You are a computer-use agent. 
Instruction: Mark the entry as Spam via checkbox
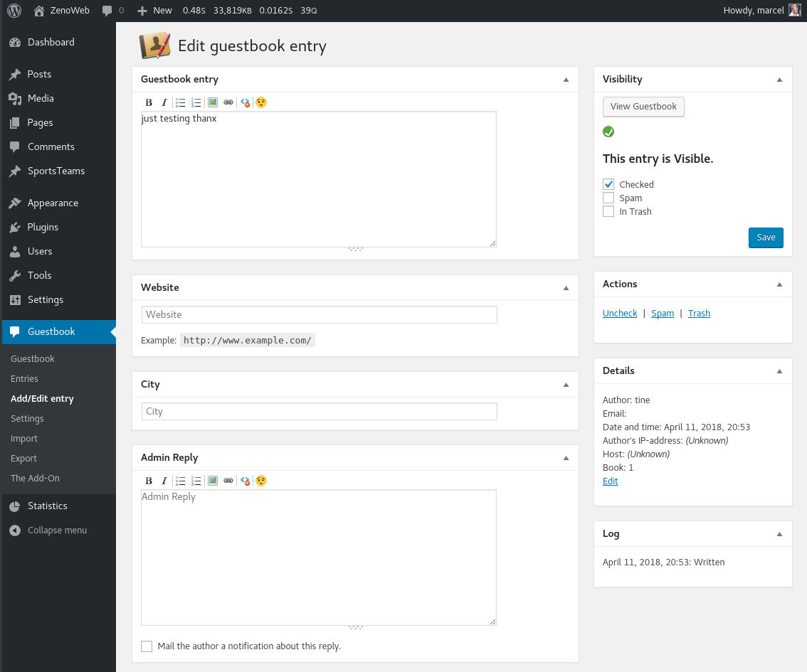pyautogui.click(x=608, y=198)
